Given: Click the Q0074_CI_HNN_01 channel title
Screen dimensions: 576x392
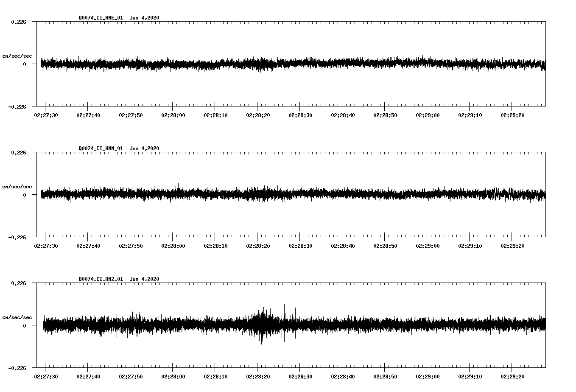Looking at the screenshot, I should pyautogui.click(x=101, y=148).
